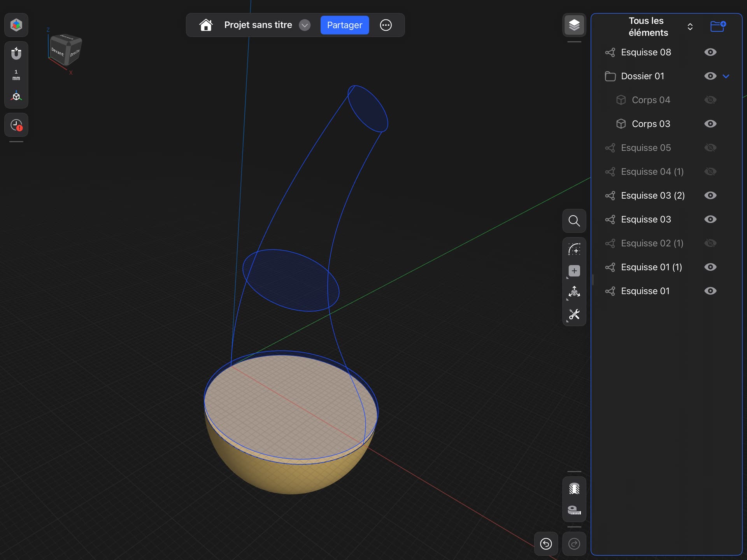Select Esquisse 01 (1) in the list
747x560 pixels.
click(x=651, y=267)
